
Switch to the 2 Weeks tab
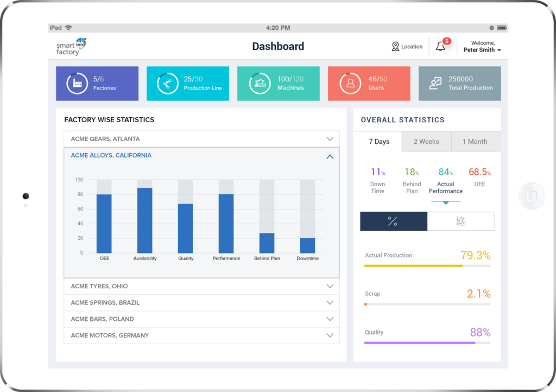[x=426, y=141]
